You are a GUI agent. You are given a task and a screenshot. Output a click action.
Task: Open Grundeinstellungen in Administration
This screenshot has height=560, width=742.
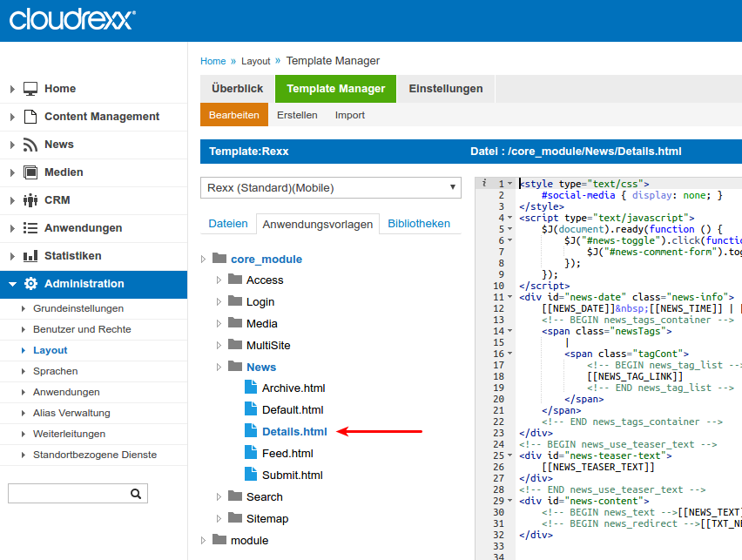pos(78,308)
